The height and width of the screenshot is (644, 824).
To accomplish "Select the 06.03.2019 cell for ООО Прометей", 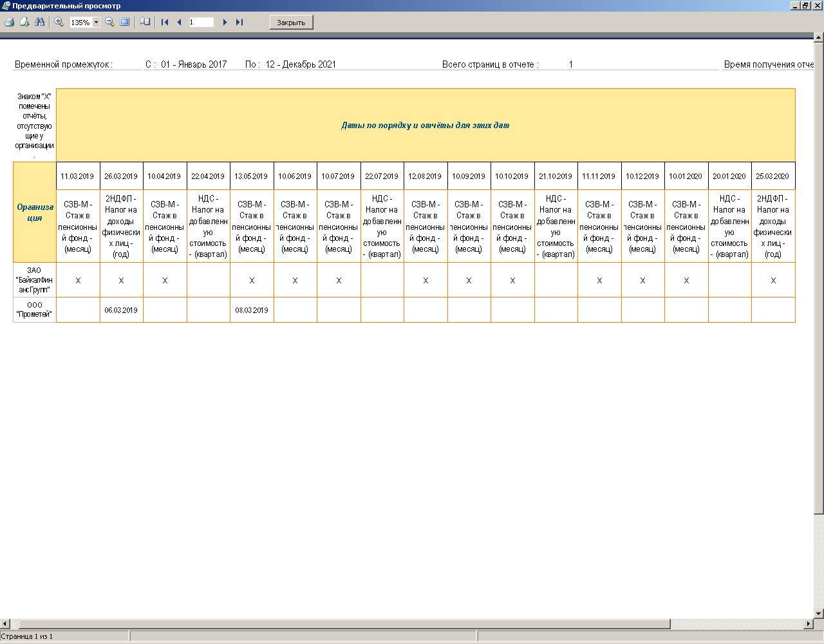I will pos(121,310).
